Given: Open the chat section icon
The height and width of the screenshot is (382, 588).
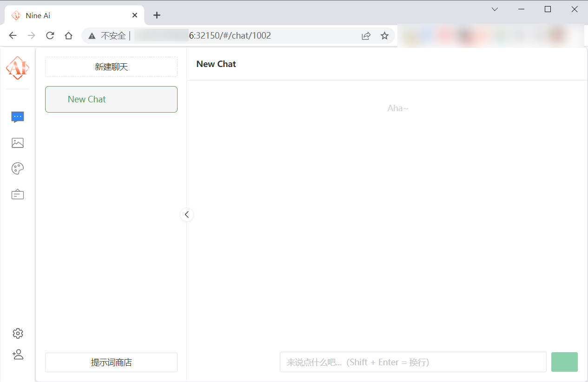Looking at the screenshot, I should 18,117.
